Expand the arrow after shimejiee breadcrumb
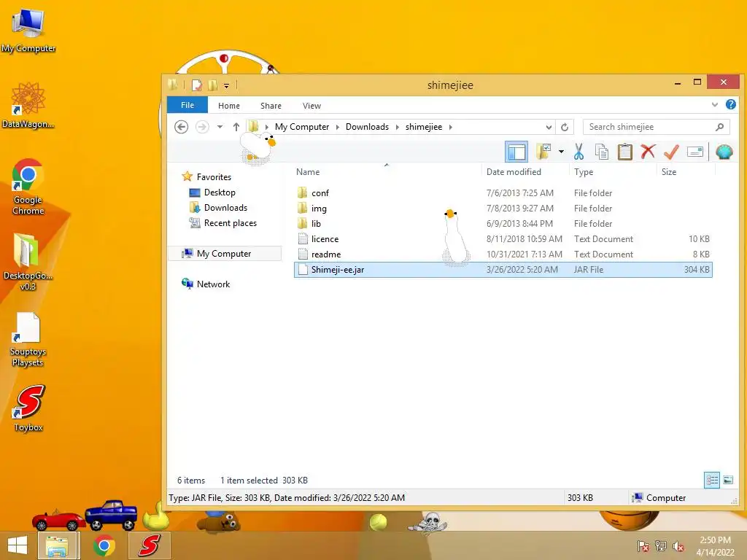747x560 pixels. [x=450, y=127]
